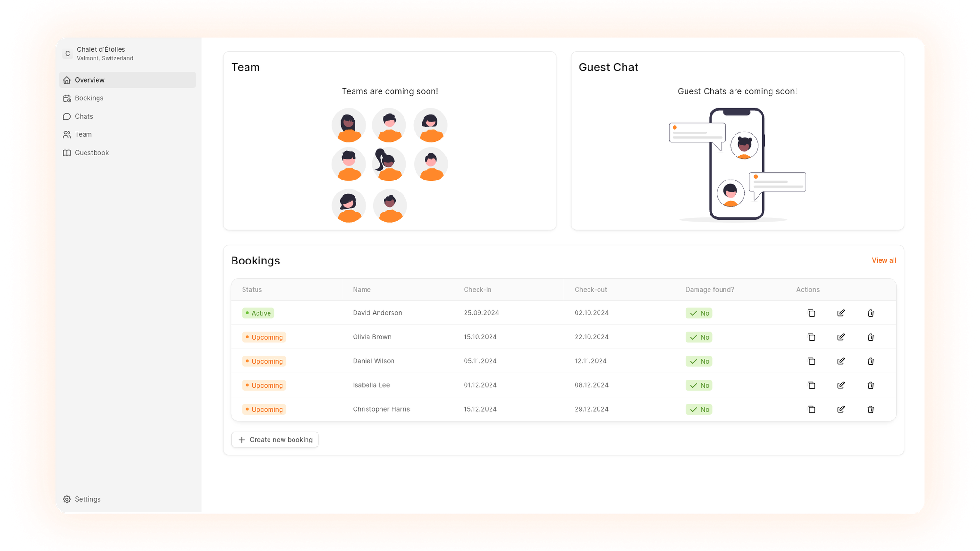Click the edit icon for Christopher Harris
The image size is (980, 551).
coord(841,409)
